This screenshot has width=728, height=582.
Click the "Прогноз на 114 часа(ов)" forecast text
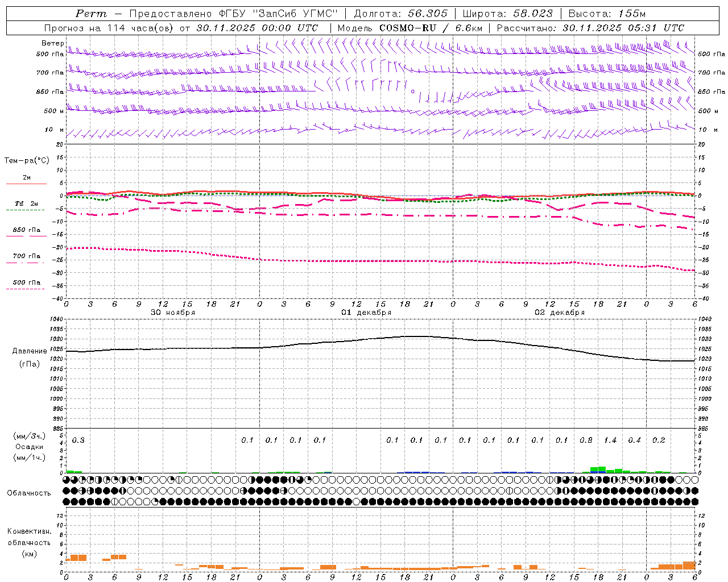(110, 28)
